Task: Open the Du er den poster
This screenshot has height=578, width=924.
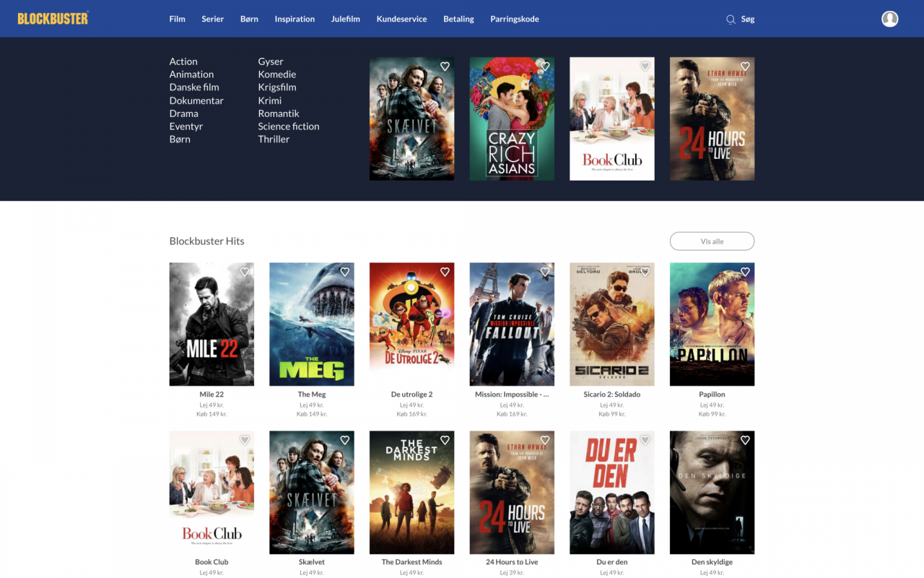Action: coord(612,493)
